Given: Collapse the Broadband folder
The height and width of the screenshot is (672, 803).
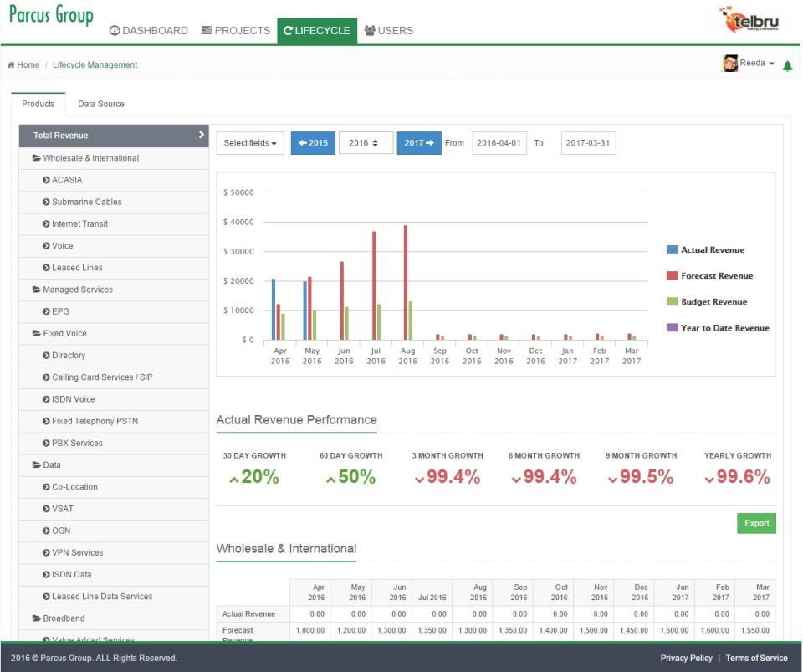Looking at the screenshot, I should pos(114,618).
